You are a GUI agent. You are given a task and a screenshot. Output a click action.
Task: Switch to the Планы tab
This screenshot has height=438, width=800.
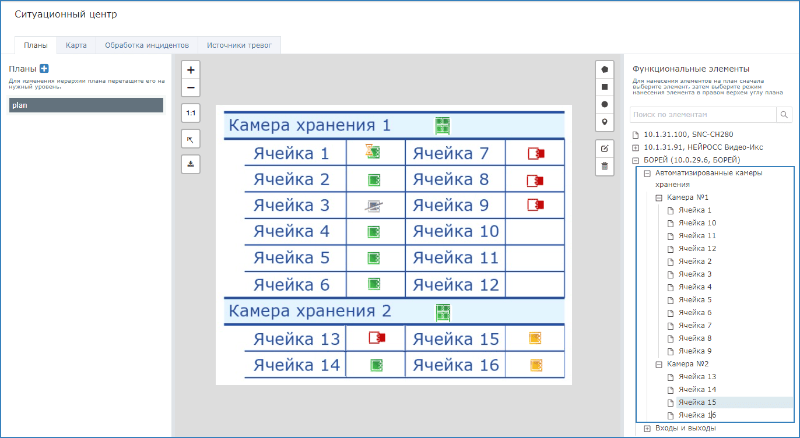35,45
